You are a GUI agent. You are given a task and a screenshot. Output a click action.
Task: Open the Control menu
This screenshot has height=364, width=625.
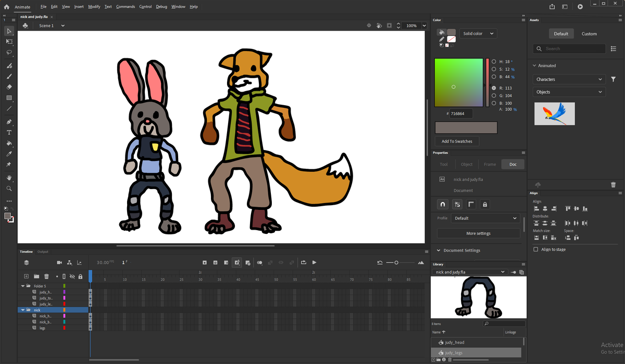[145, 7]
